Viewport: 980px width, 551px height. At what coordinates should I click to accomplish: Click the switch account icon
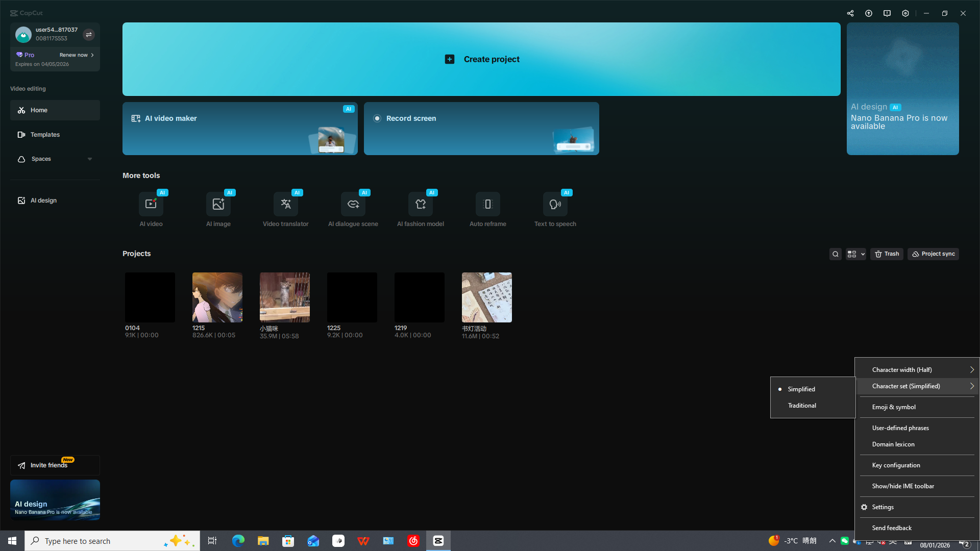[x=89, y=35]
